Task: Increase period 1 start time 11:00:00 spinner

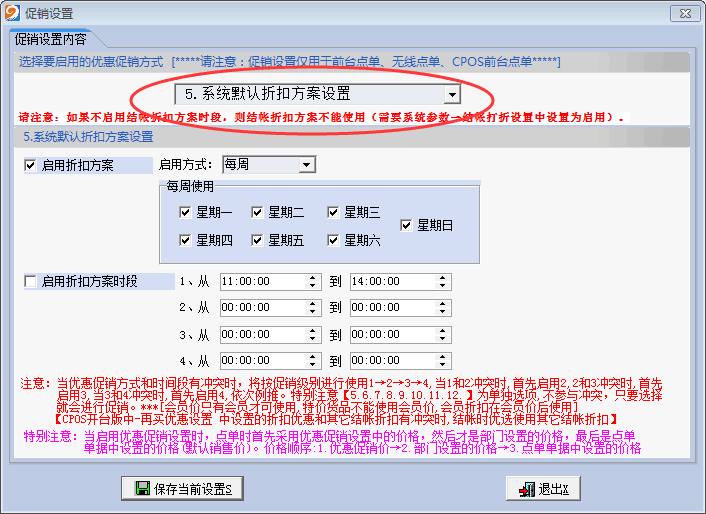Action: tap(314, 278)
